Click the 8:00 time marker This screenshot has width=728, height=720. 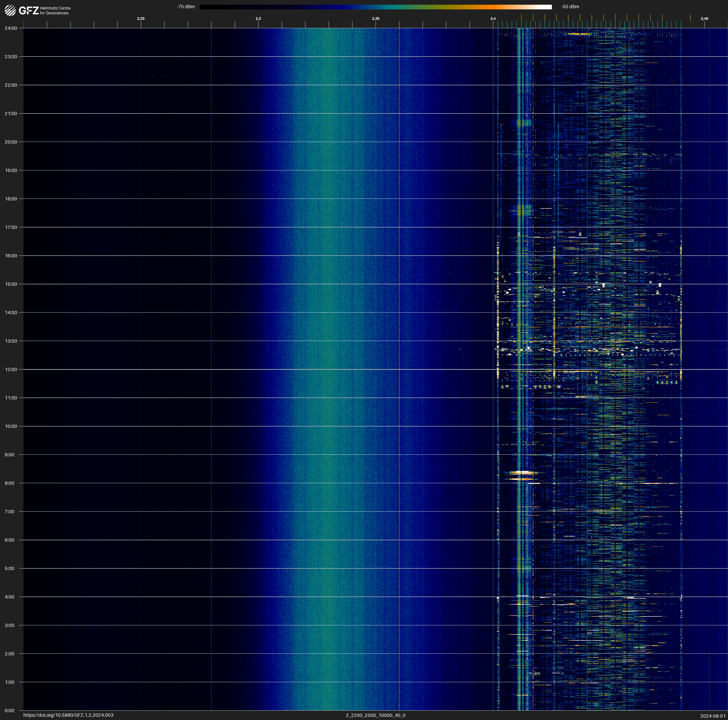coord(9,483)
